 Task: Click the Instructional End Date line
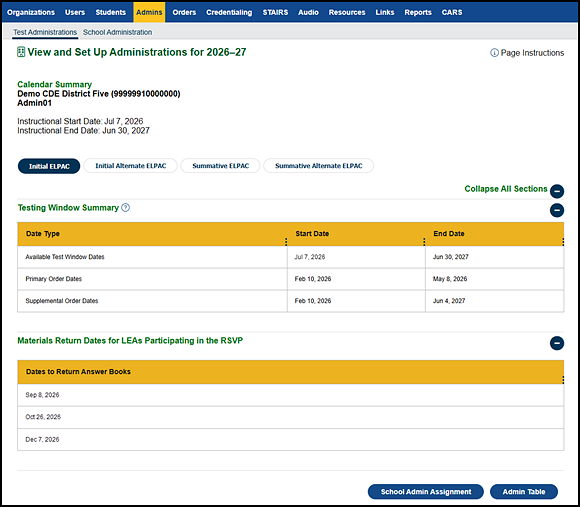point(83,131)
